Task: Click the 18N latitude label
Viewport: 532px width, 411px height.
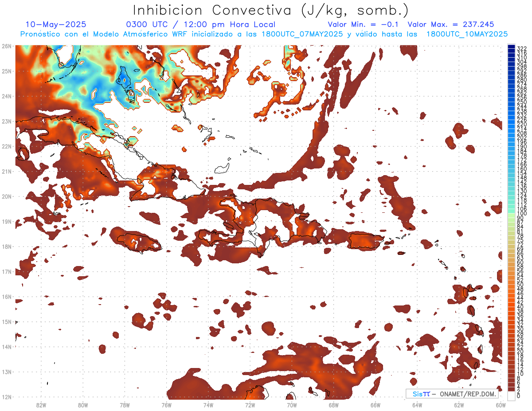Action: (6, 247)
